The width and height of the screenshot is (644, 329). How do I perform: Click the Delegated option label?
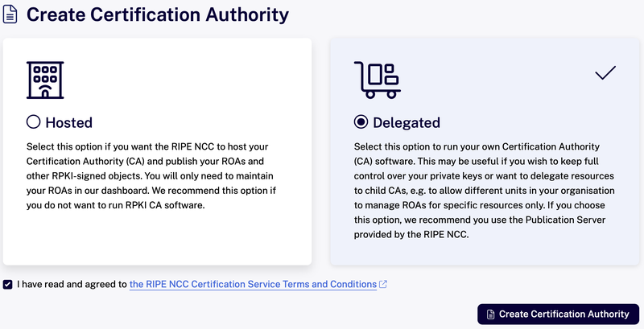coord(407,122)
